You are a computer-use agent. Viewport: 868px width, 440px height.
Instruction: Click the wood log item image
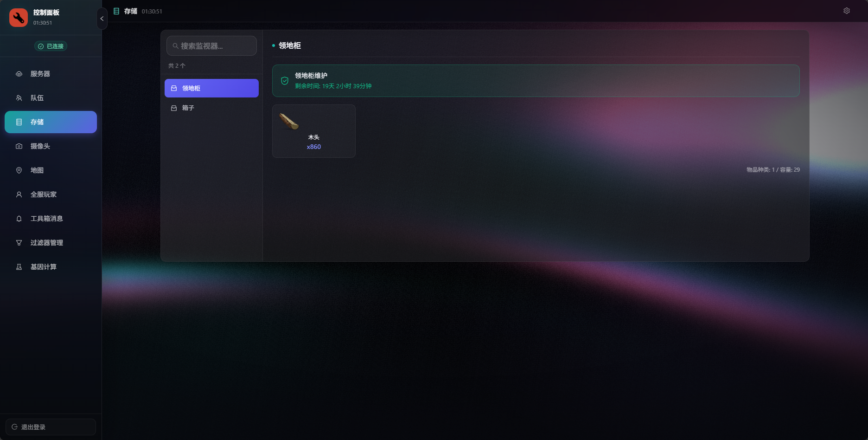[289, 122]
